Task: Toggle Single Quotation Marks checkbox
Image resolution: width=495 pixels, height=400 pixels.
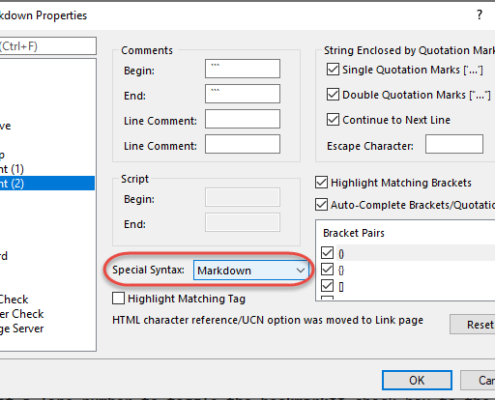Action: [333, 69]
